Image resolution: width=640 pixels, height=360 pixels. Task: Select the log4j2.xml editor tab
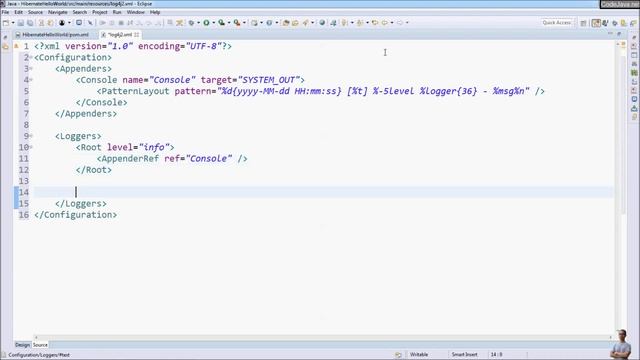(x=119, y=35)
